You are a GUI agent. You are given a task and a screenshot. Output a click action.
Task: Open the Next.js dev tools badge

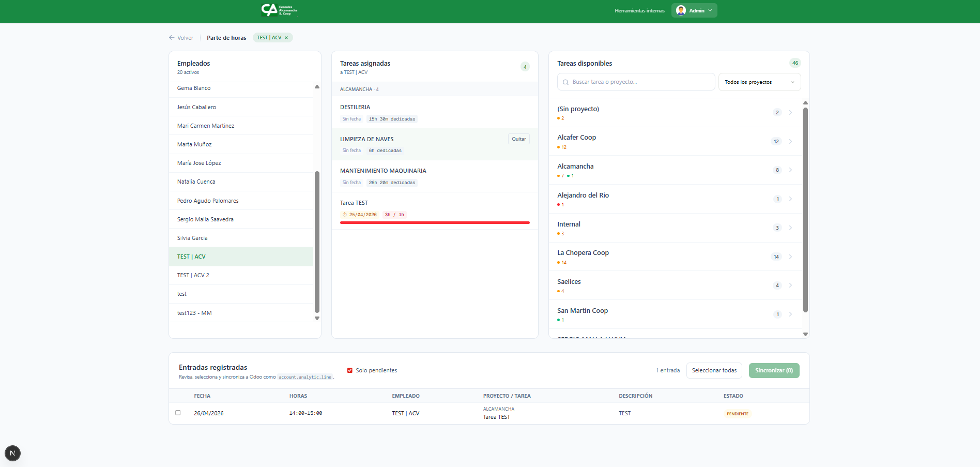(12, 453)
